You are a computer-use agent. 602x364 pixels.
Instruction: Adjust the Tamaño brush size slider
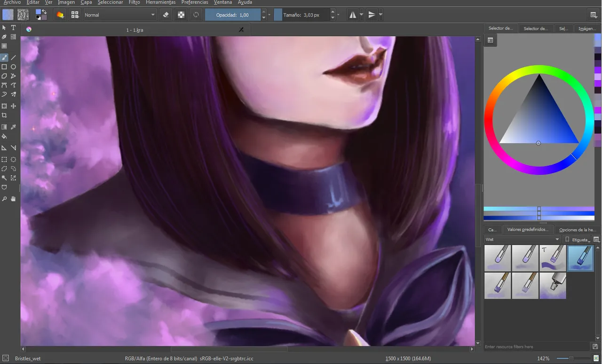[301, 15]
